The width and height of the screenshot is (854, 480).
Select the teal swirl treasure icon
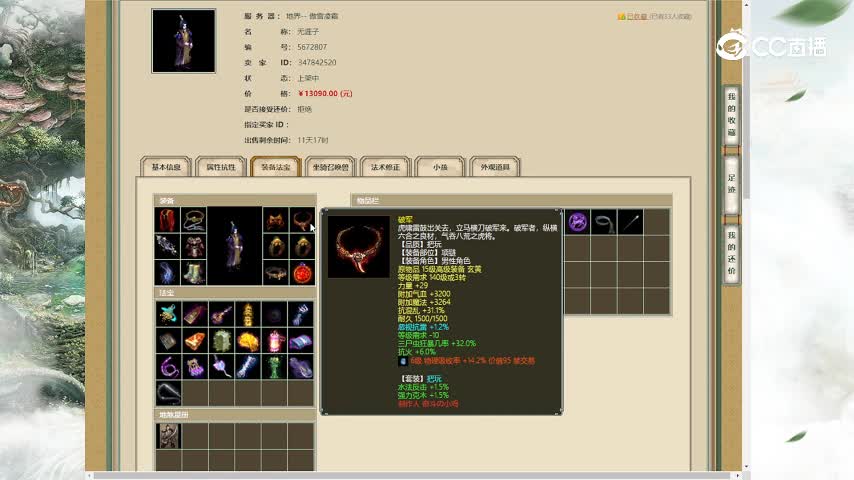click(x=168, y=314)
